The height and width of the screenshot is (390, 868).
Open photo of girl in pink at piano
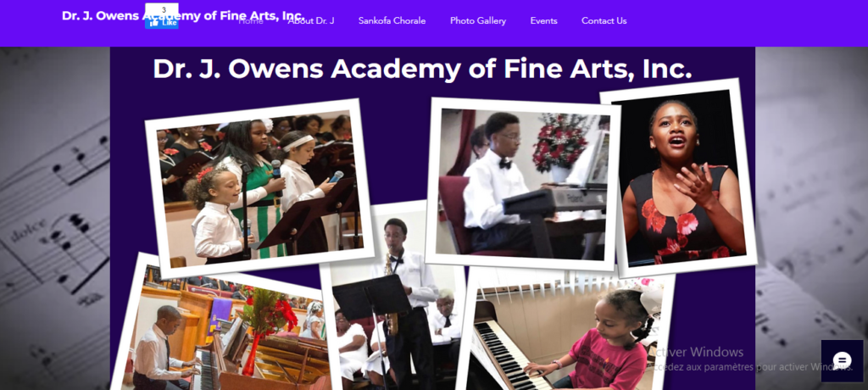click(565, 332)
